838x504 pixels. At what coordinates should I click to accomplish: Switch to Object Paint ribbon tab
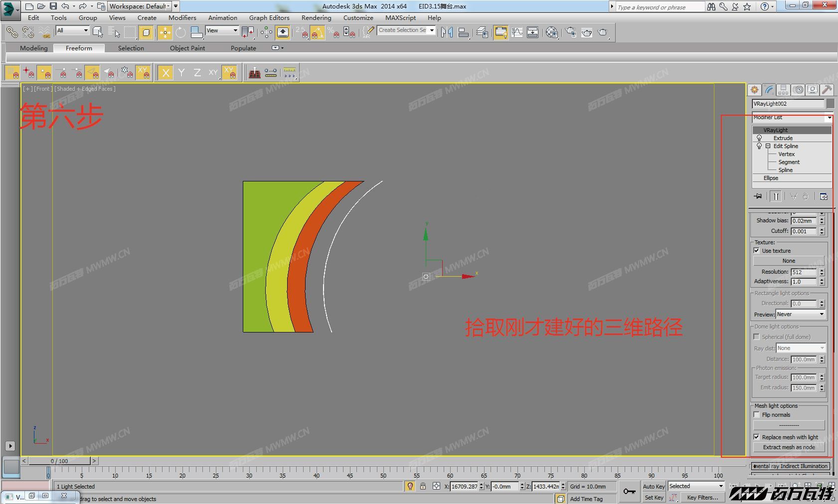[x=187, y=48]
